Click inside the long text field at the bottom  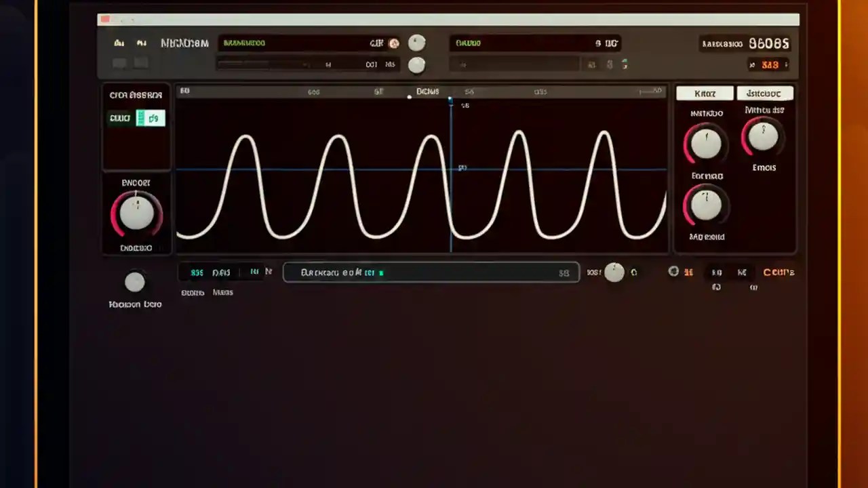431,272
